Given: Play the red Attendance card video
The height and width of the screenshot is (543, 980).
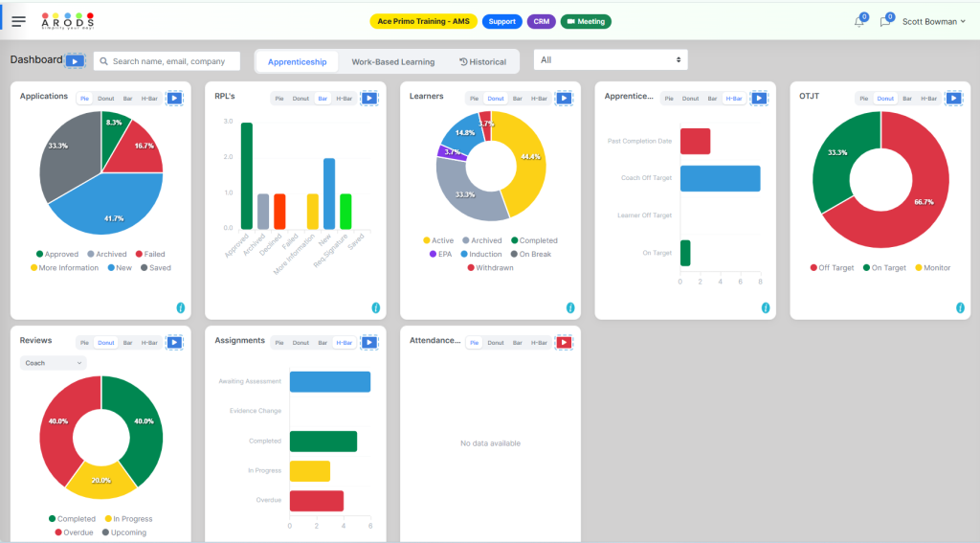Looking at the screenshot, I should click(x=564, y=342).
